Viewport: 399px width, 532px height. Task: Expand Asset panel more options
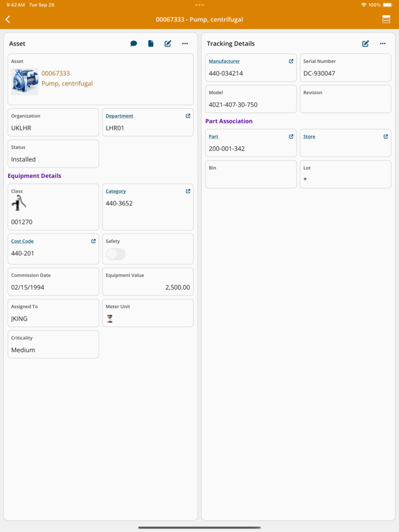(185, 44)
